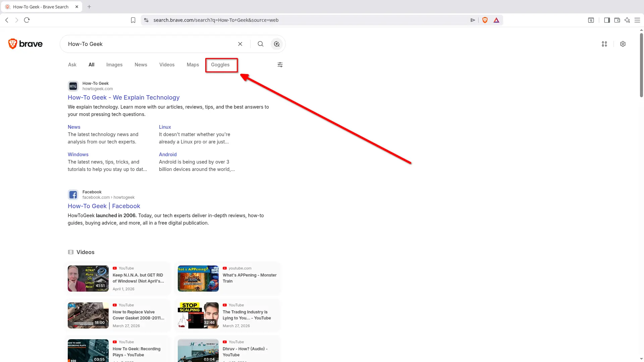Open a new tab
The height and width of the screenshot is (362, 644).
[x=89, y=7]
